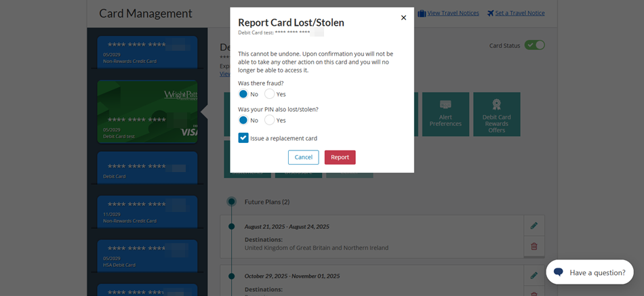Select No for Was there fraud
This screenshot has height=296, width=644.
click(x=243, y=94)
